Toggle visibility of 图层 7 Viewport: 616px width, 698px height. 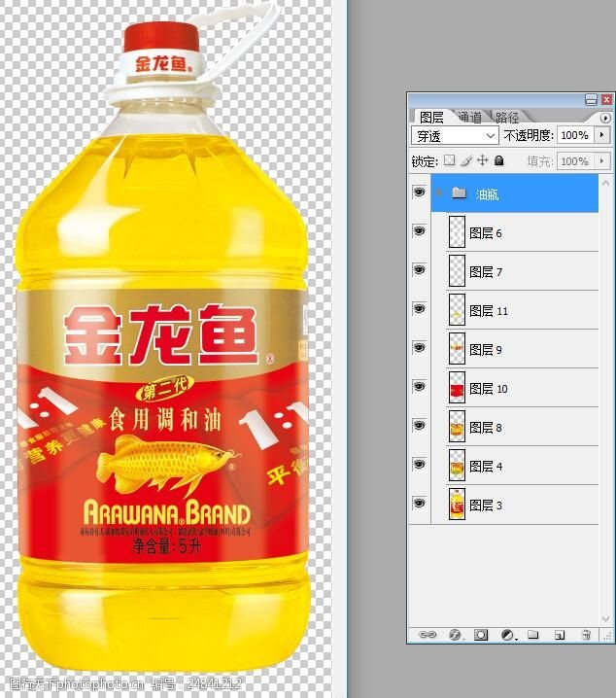(x=419, y=269)
